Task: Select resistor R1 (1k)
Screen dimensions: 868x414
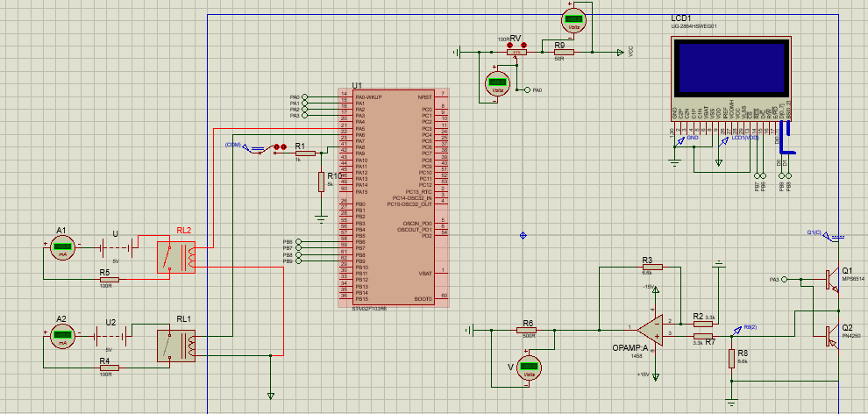Action: click(x=305, y=153)
